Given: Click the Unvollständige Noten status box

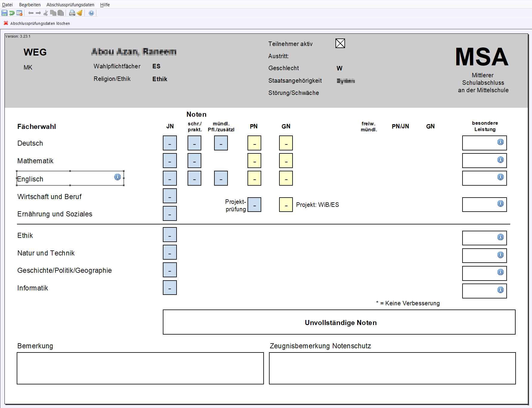Looking at the screenshot, I should [339, 322].
